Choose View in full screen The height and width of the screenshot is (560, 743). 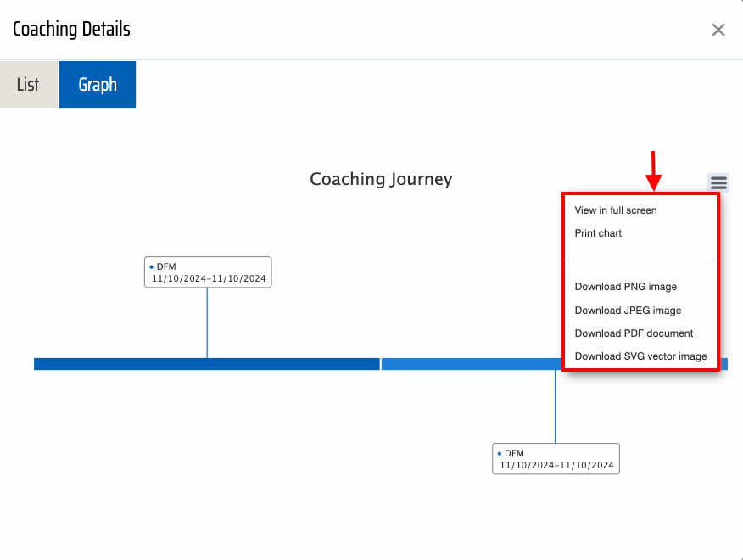tap(616, 210)
